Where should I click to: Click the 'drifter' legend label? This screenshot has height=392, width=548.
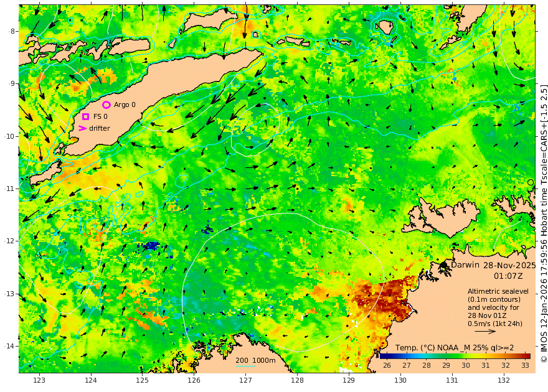pyautogui.click(x=100, y=128)
